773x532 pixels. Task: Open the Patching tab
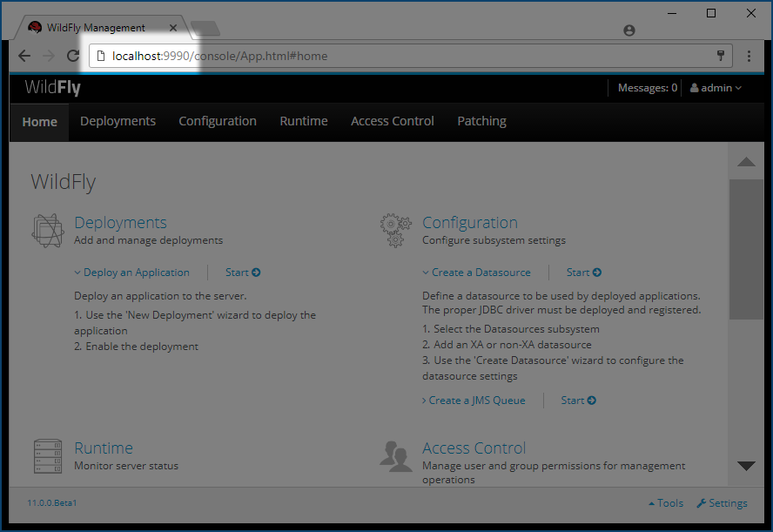[481, 121]
